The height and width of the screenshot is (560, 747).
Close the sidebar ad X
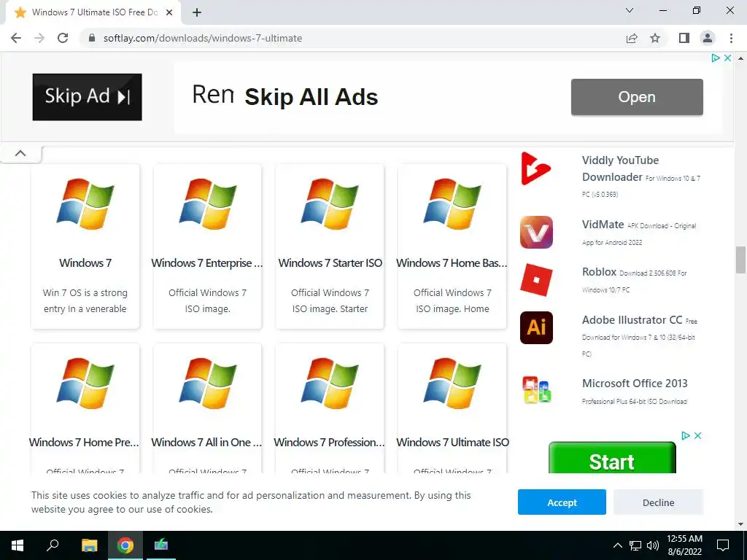pos(697,435)
